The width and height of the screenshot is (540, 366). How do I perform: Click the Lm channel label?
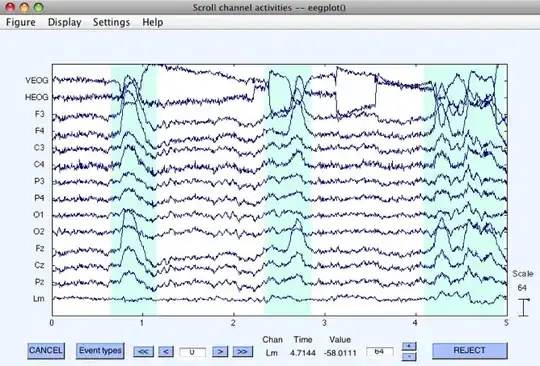point(39,299)
